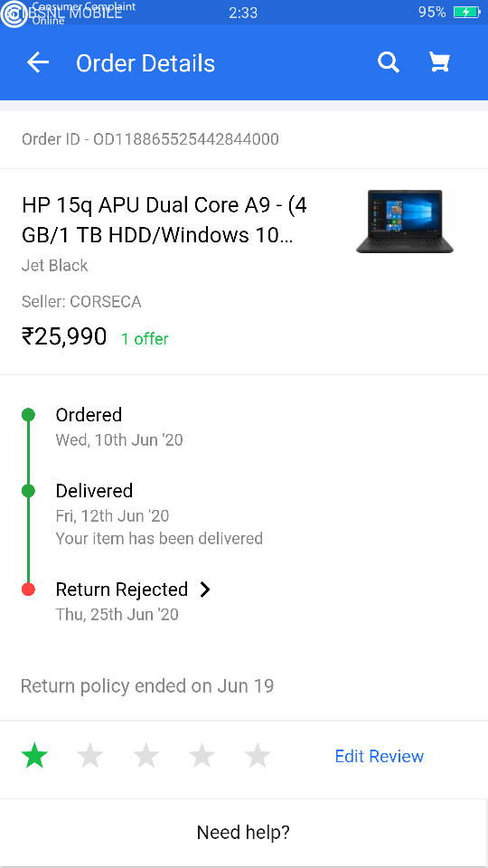The height and width of the screenshot is (868, 488).
Task: Click Edit Review link
Action: tap(380, 756)
